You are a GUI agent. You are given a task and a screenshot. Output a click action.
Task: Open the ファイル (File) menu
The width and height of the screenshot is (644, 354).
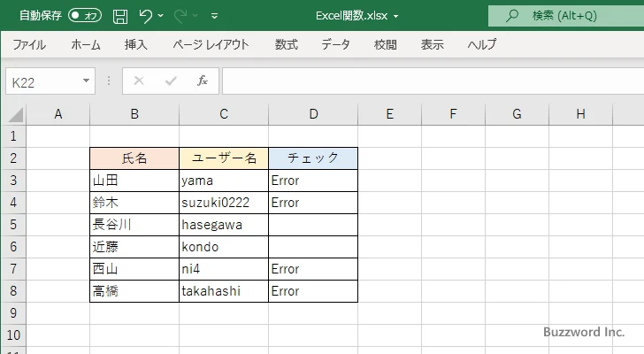[x=29, y=44]
